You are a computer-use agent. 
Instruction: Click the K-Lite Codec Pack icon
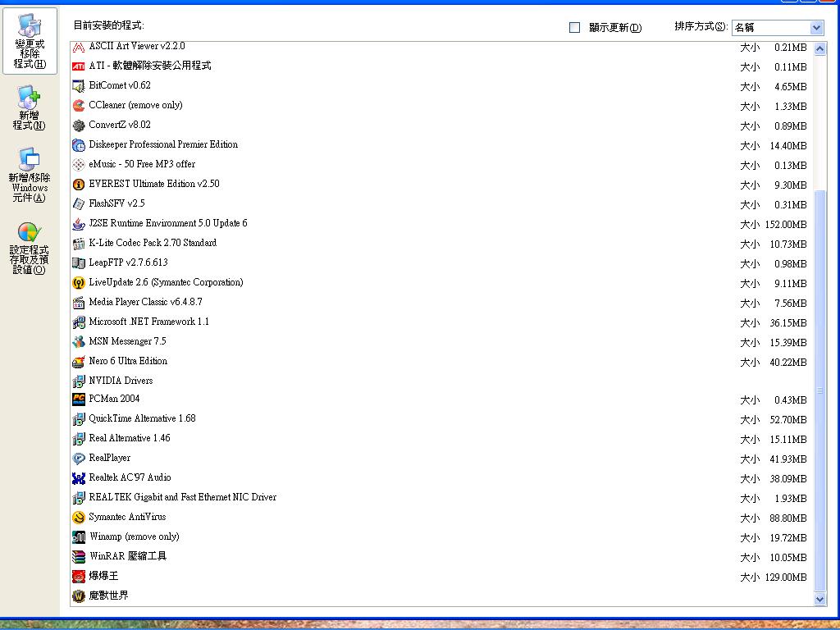[78, 244]
